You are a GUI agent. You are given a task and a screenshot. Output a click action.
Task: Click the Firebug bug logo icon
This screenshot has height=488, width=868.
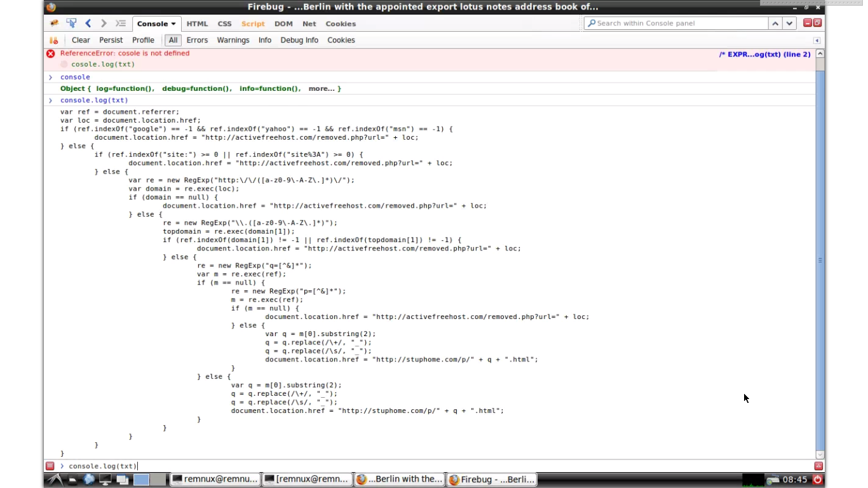click(x=55, y=24)
